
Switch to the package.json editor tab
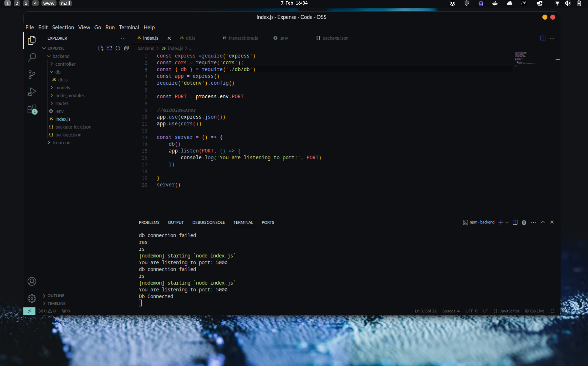335,38
